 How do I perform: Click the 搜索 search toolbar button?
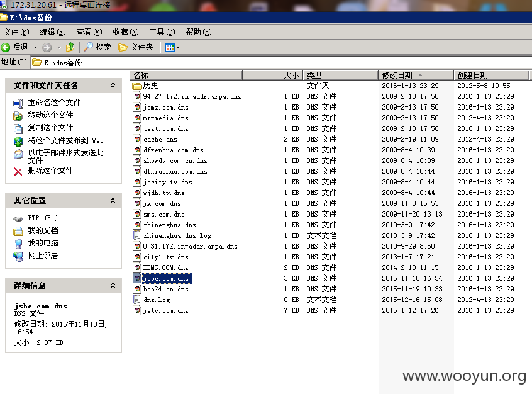(x=97, y=47)
